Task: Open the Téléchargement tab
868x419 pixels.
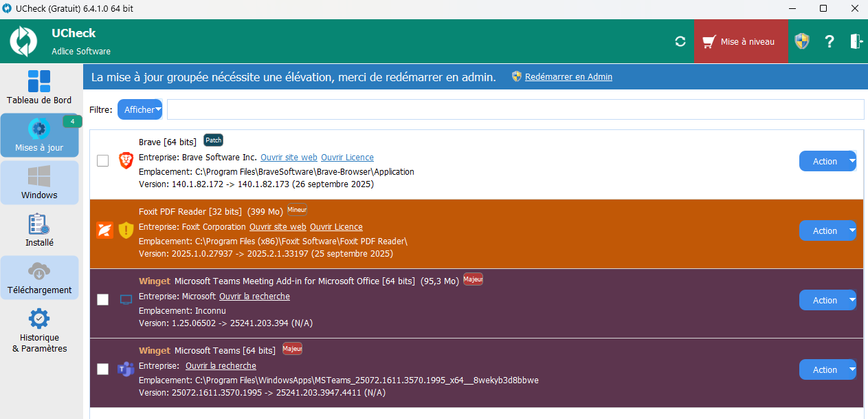Action: point(39,277)
